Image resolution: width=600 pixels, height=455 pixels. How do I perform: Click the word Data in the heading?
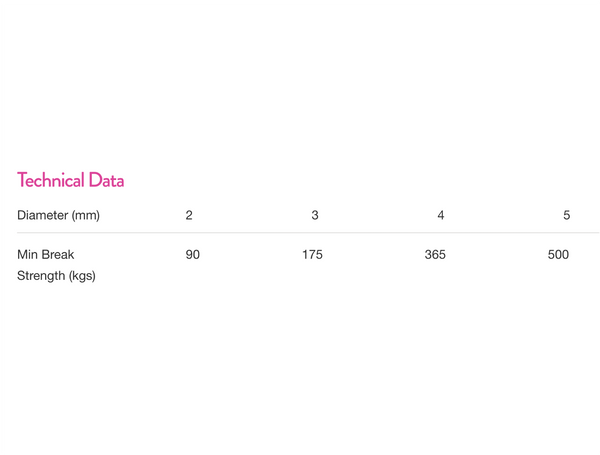coord(106,181)
